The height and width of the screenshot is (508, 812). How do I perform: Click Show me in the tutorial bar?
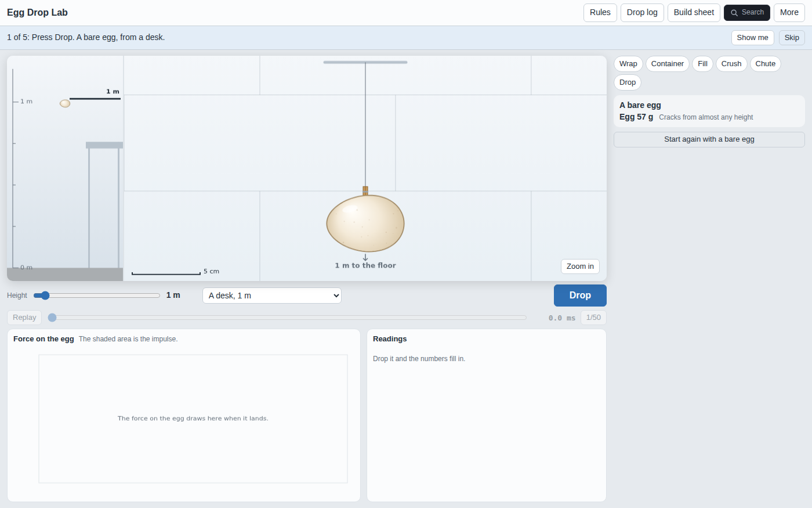point(752,38)
